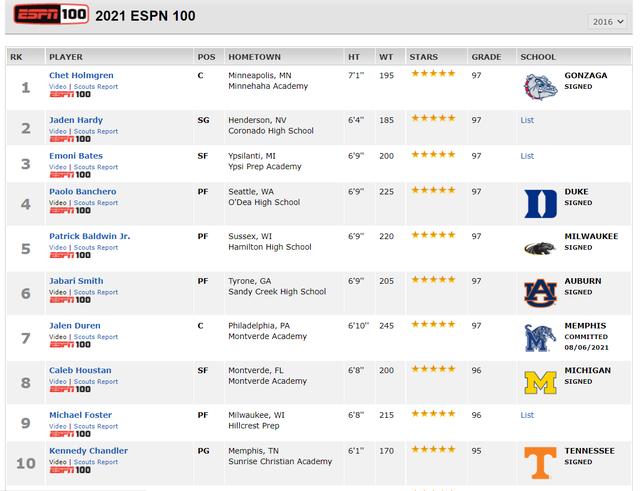Click the Duke Blue Devils logo
The width and height of the screenshot is (640, 491).
click(540, 203)
